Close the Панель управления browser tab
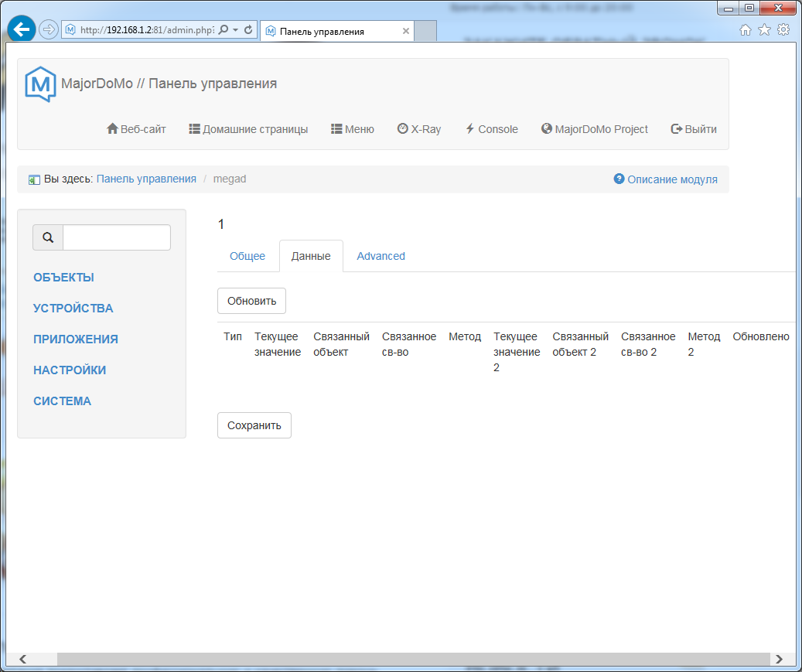802x672 pixels. point(406,32)
